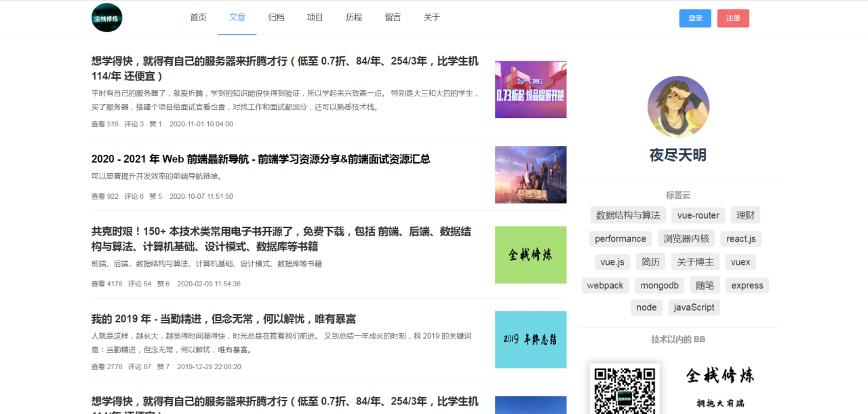Select the 关于博主 tag
Image resolution: width=868 pixels, height=414 pixels.
(696, 262)
